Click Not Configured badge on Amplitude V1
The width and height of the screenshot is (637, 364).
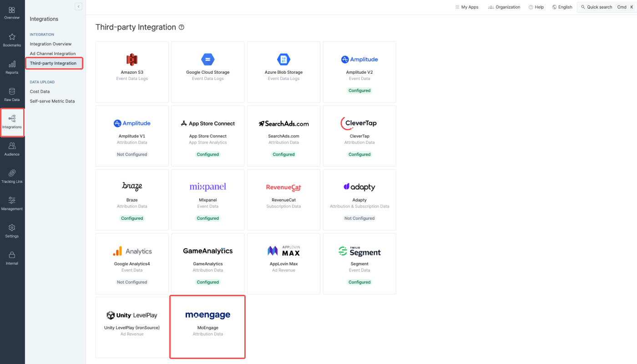pyautogui.click(x=132, y=154)
